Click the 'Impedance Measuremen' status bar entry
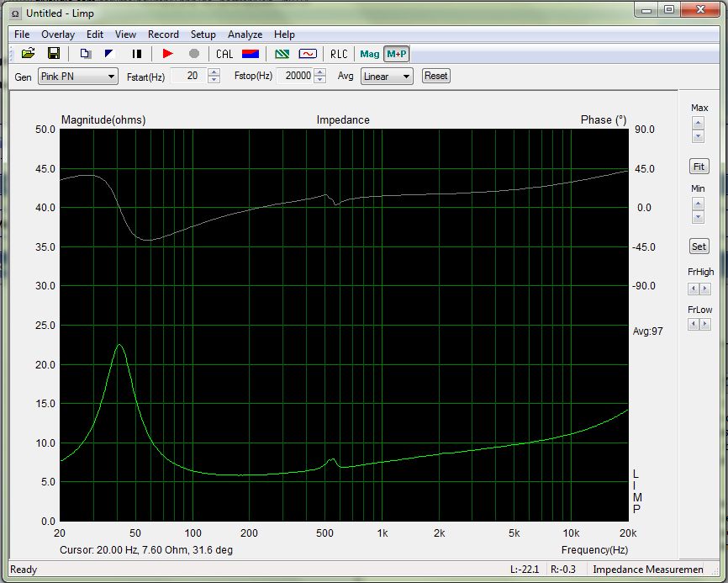This screenshot has width=728, height=583. point(647,569)
